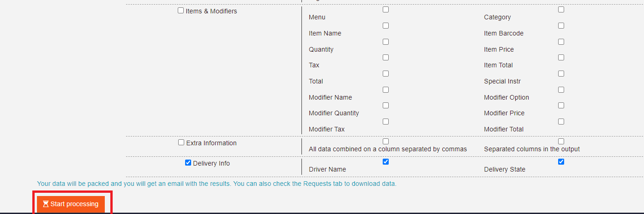Viewport: 644px width, 214px height.
Task: Uncheck the Delivery State checkbox
Action: 561,161
